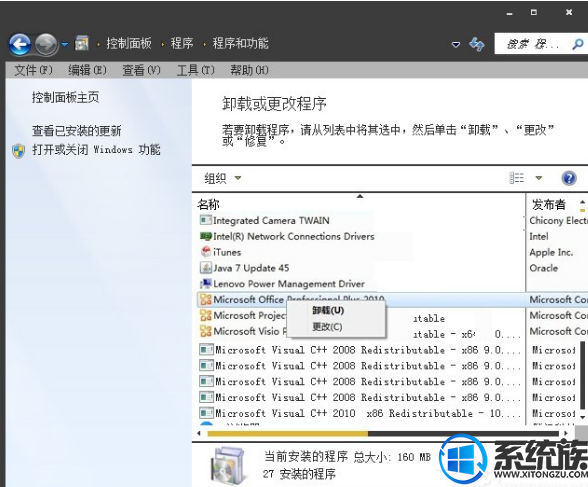Image resolution: width=588 pixels, height=487 pixels.
Task: Click the iTunes program icon
Action: click(x=206, y=252)
